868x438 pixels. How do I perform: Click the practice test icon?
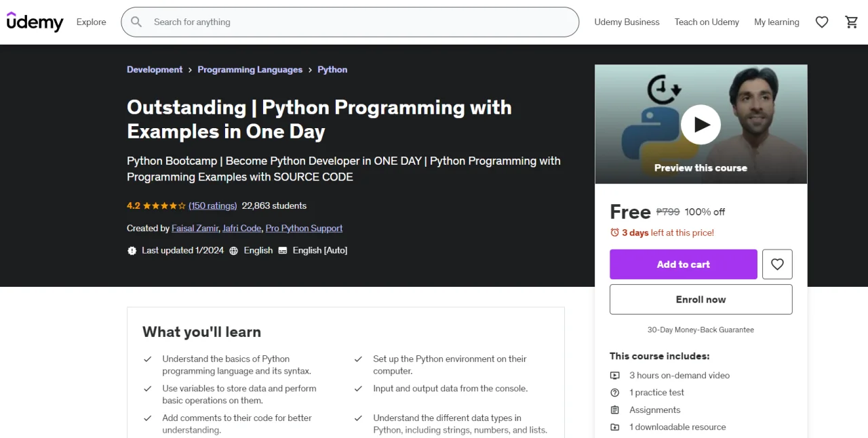pyautogui.click(x=615, y=393)
